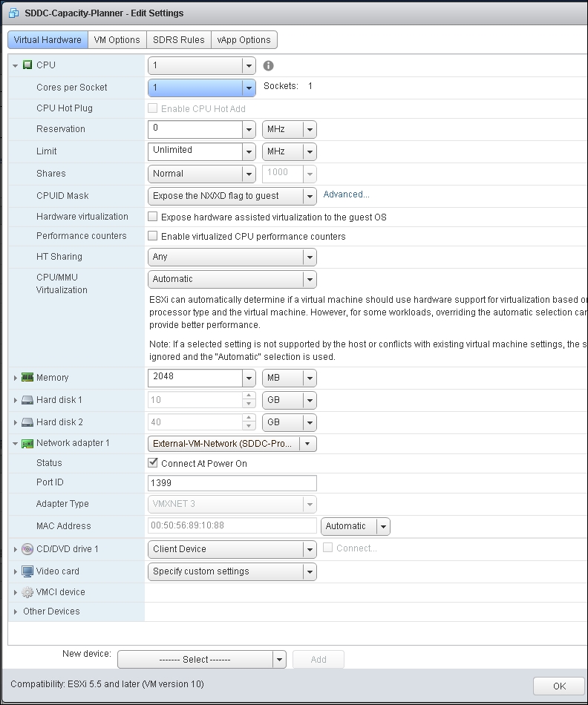Open CPU count dropdown
The image size is (588, 705).
coord(249,65)
